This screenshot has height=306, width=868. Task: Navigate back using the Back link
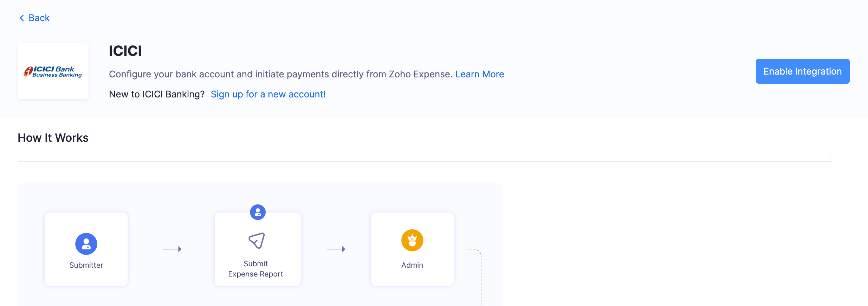point(39,18)
